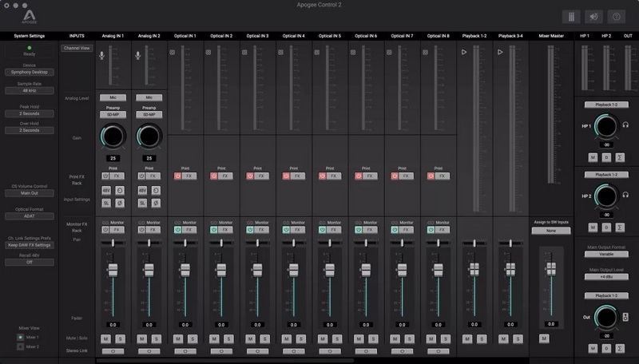The image size is (639, 364).
Task: Toggle 48V phantom power on Analog IN 2
Action: pos(142,190)
